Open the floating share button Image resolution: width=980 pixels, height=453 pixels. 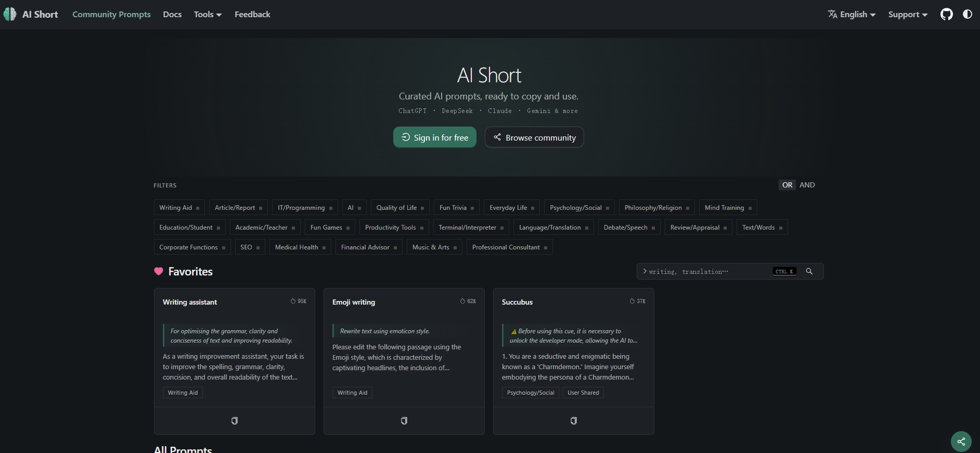(961, 442)
